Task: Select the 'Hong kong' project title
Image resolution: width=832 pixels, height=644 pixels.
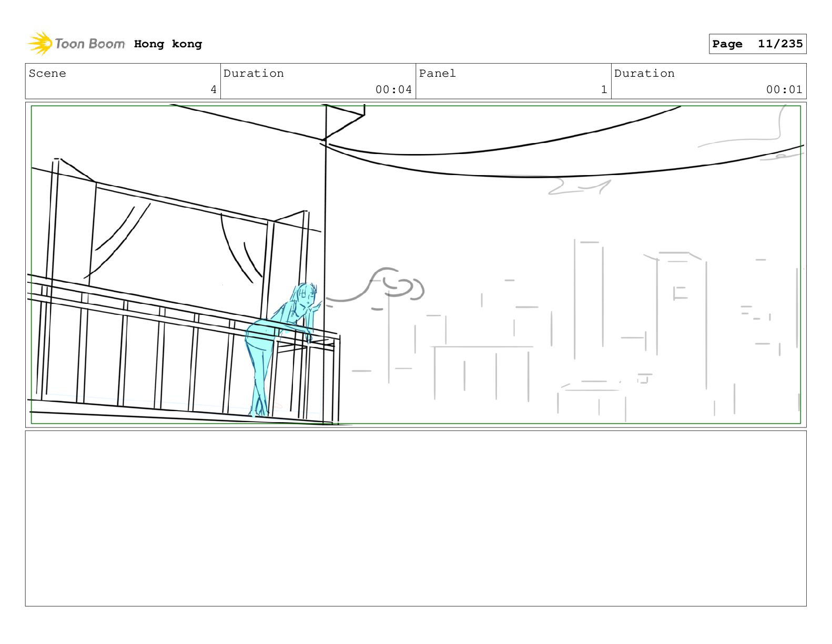Action: point(168,44)
